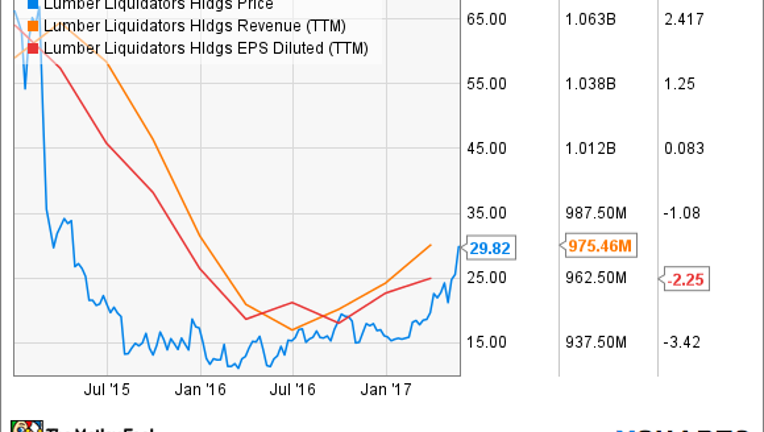Select the 'Lumber Liquidators Hldgs EPS Diluted (TTM)' legend label

[x=206, y=48]
